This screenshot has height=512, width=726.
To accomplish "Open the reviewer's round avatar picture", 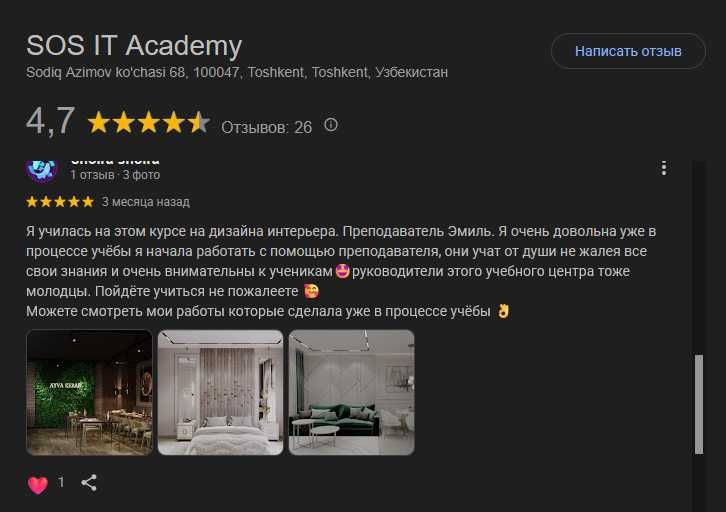I will (x=41, y=169).
